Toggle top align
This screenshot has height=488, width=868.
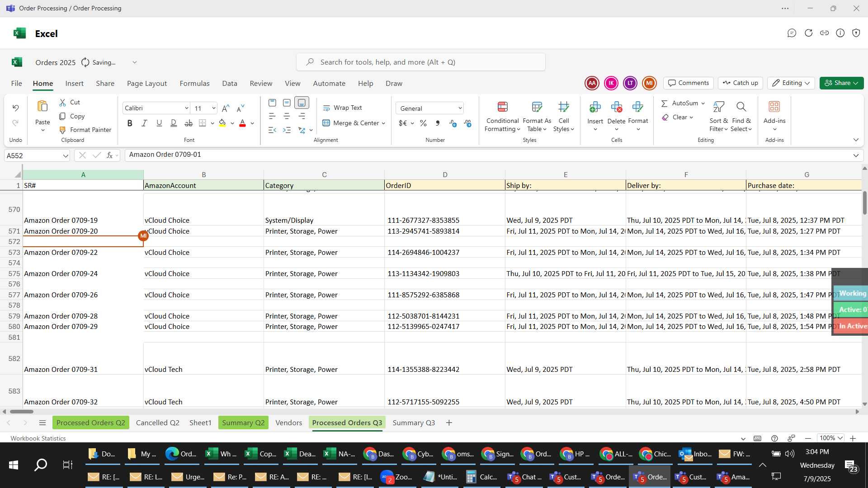272,103
